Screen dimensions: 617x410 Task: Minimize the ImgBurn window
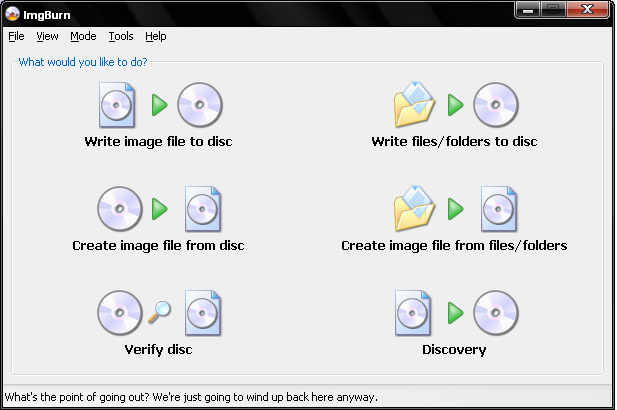[528, 10]
